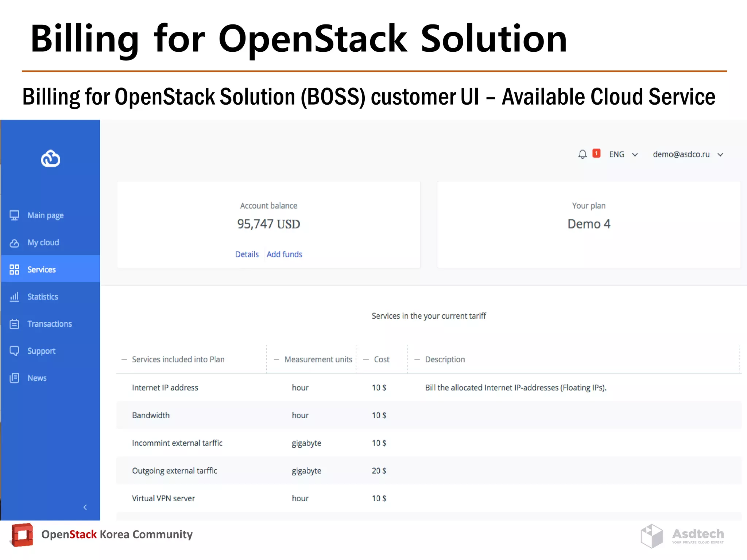747x560 pixels.
Task: Click 'Services in the your current tariff' heading
Action: click(429, 316)
